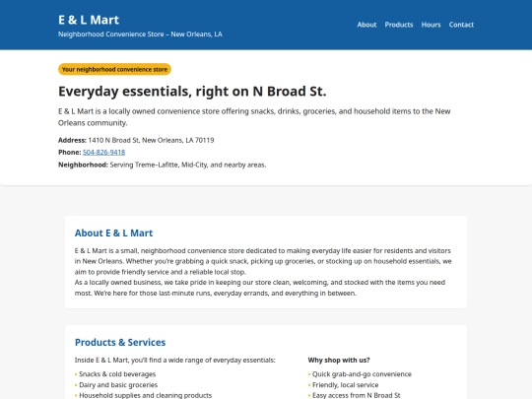
Task: Click the Everyday essentials main headline
Action: click(x=192, y=92)
